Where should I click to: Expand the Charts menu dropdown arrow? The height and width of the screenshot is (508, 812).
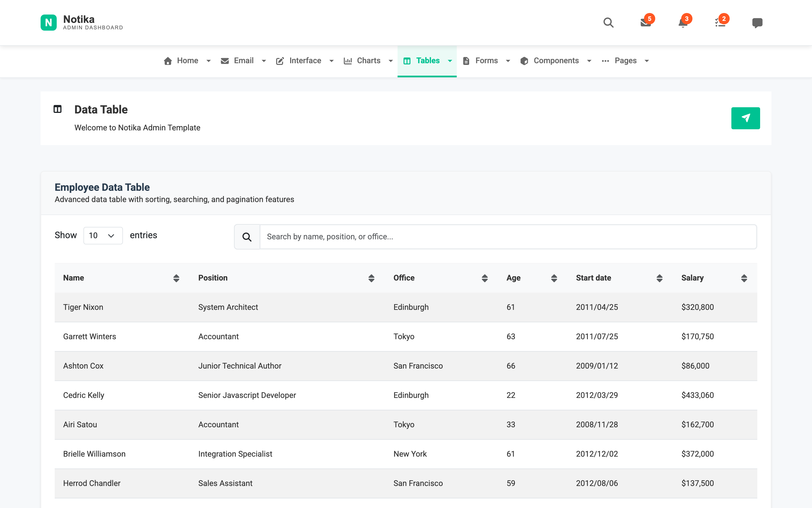(390, 61)
